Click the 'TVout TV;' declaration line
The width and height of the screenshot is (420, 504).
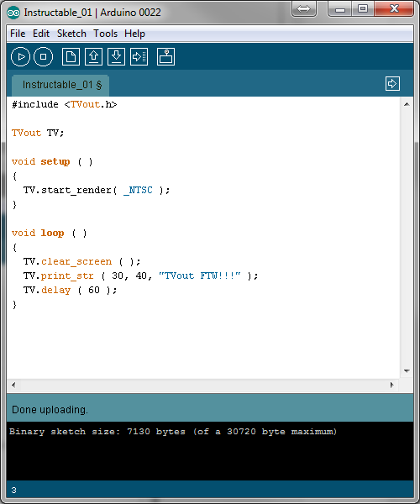pos(38,133)
